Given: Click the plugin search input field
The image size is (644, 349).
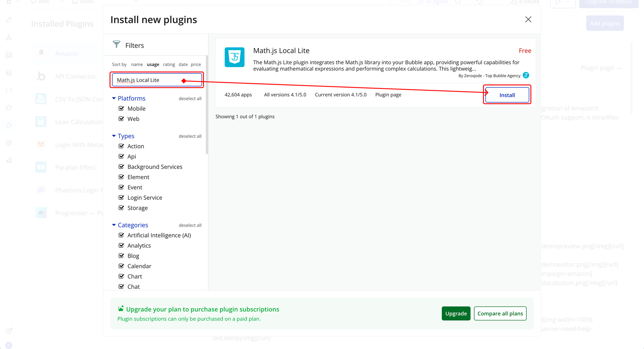Looking at the screenshot, I should (157, 80).
